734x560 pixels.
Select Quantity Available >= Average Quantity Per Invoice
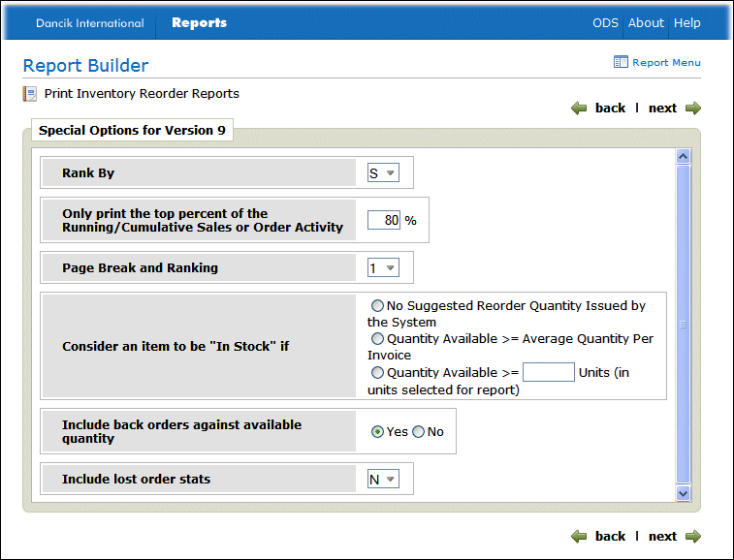377,339
